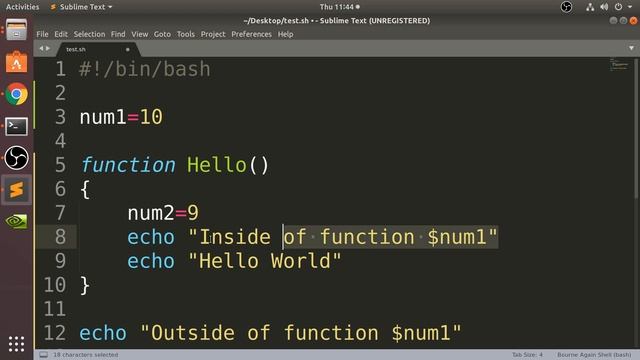The height and width of the screenshot is (360, 640).
Task: Open the Preferences menu
Action: (251, 34)
